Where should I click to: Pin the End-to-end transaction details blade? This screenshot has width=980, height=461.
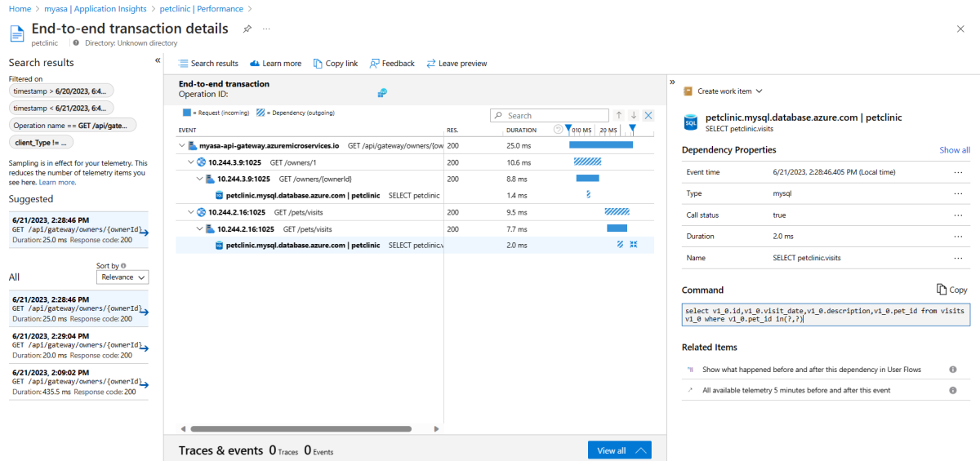[247, 29]
